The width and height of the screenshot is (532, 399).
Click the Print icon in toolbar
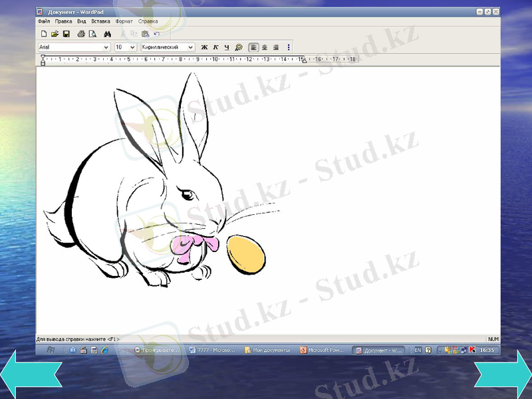click(81, 34)
